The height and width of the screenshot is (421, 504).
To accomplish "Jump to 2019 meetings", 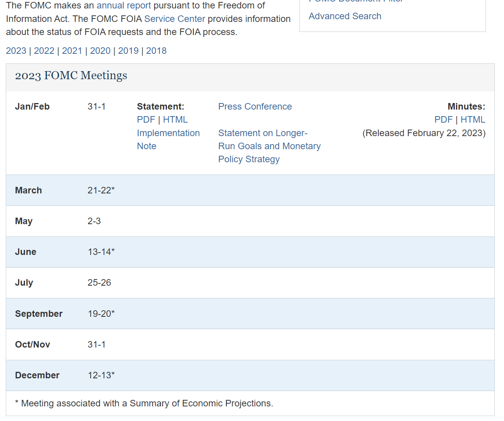I will pyautogui.click(x=128, y=51).
